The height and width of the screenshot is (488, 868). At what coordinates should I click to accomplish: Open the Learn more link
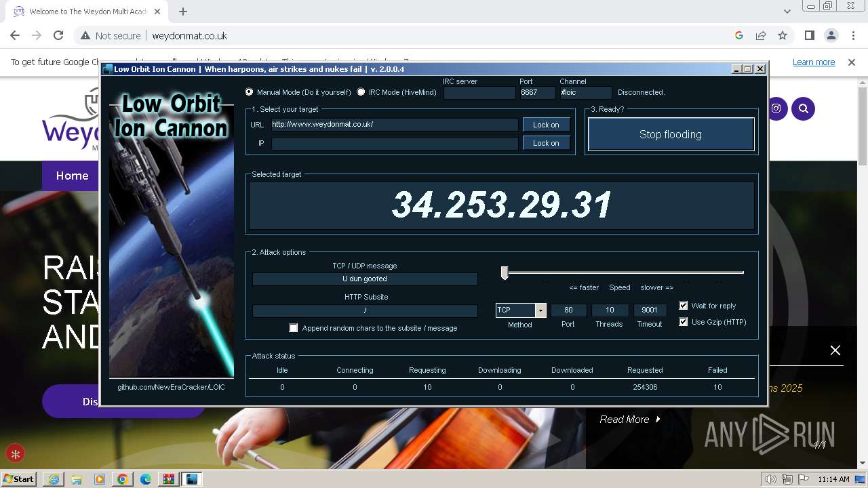click(814, 62)
